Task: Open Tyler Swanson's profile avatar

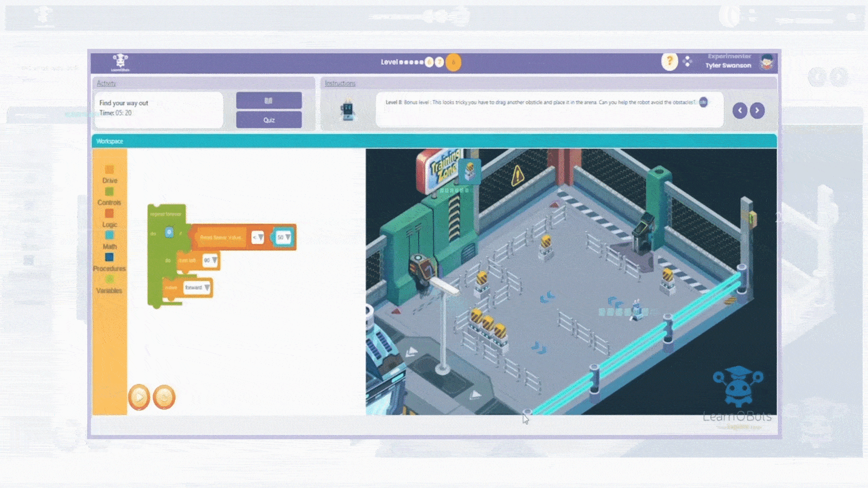Action: click(x=766, y=62)
